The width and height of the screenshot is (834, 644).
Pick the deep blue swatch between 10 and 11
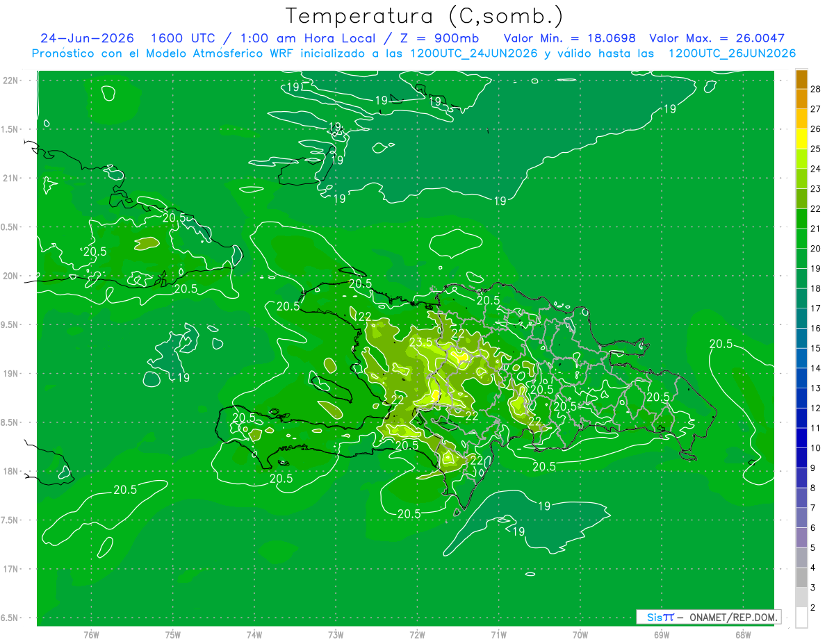click(801, 438)
